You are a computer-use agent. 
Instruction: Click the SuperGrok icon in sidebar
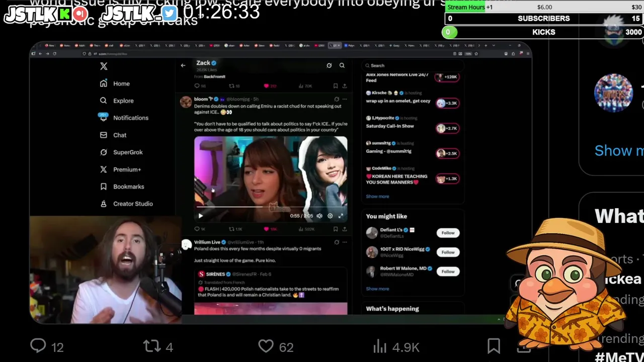[x=104, y=152]
